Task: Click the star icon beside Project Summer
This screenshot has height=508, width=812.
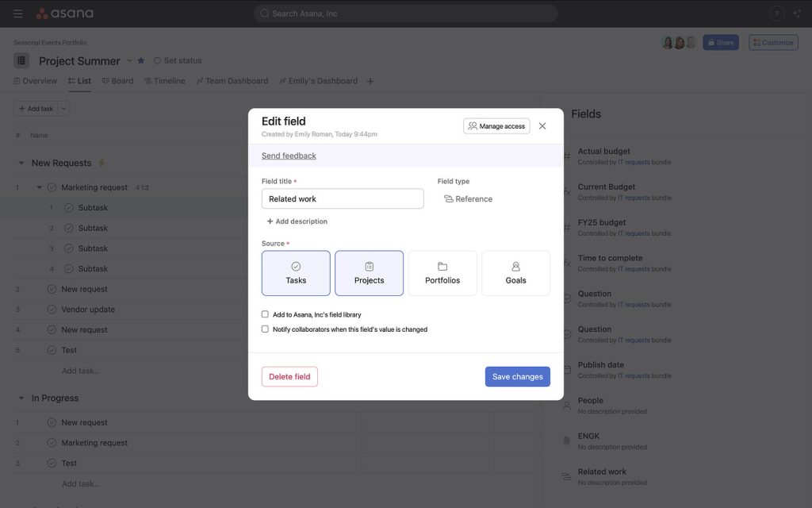Action: click(x=140, y=60)
